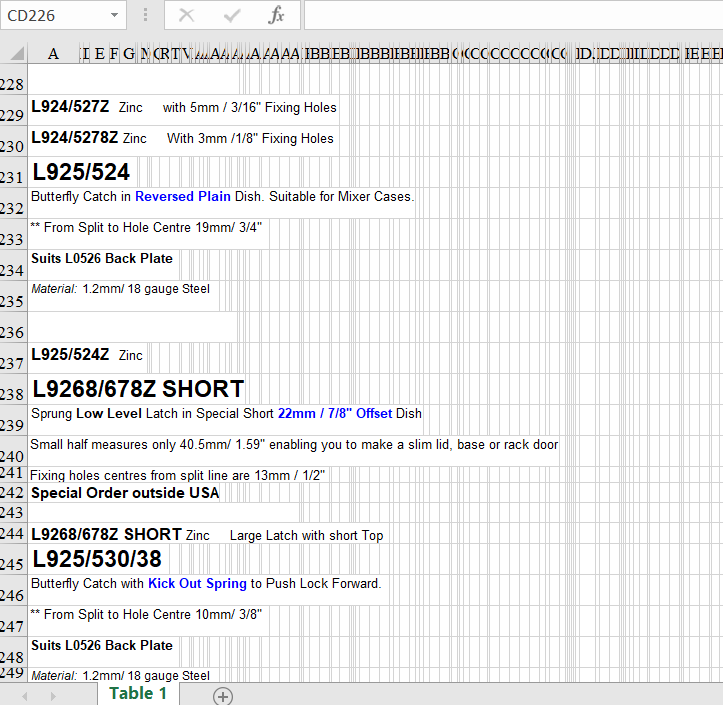The width and height of the screenshot is (723, 705).
Task: Select row 238 header
Action: point(13,395)
